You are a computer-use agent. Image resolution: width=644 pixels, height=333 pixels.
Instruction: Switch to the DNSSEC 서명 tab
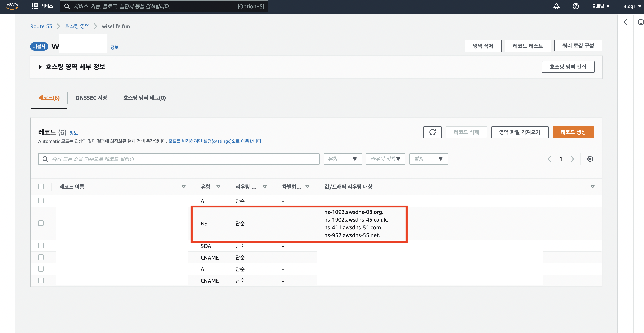click(x=91, y=98)
